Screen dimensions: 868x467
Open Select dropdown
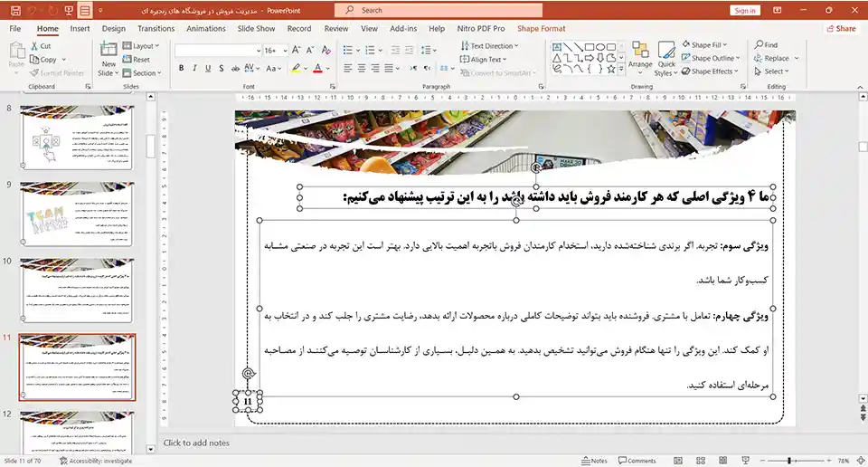pyautogui.click(x=771, y=71)
